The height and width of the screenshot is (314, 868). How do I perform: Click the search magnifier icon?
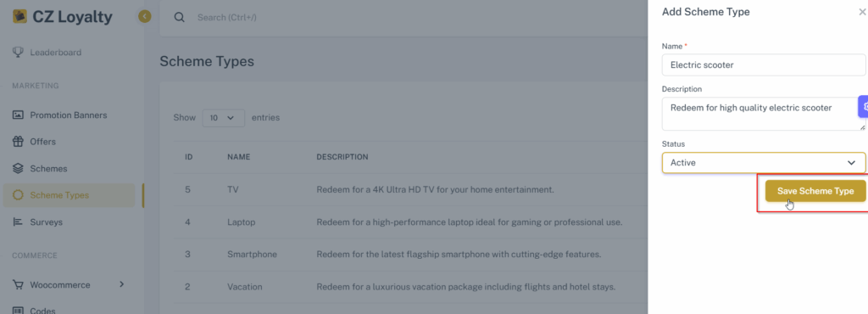(179, 17)
